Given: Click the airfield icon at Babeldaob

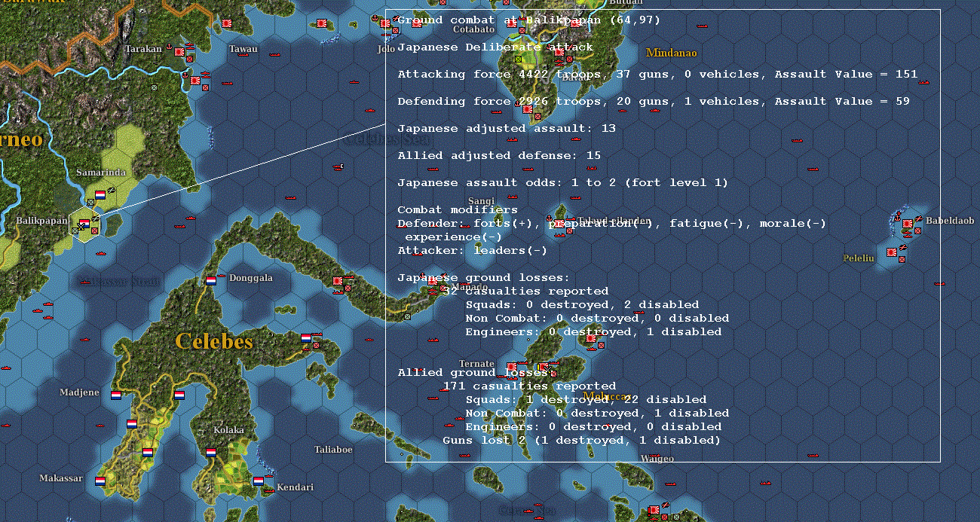Looking at the screenshot, I should [x=918, y=218].
